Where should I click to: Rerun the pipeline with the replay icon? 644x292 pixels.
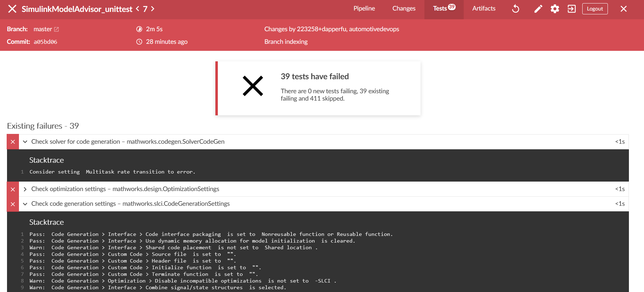coord(515,9)
